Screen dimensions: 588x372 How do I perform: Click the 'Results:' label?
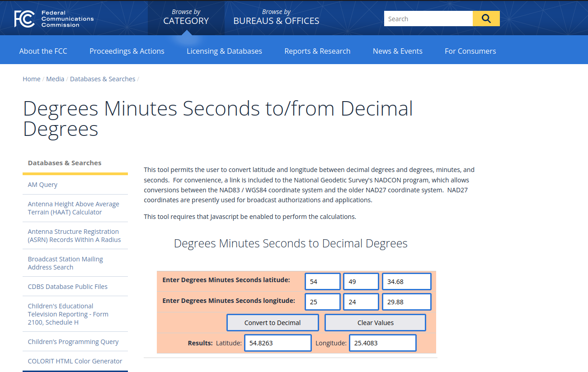click(x=200, y=343)
